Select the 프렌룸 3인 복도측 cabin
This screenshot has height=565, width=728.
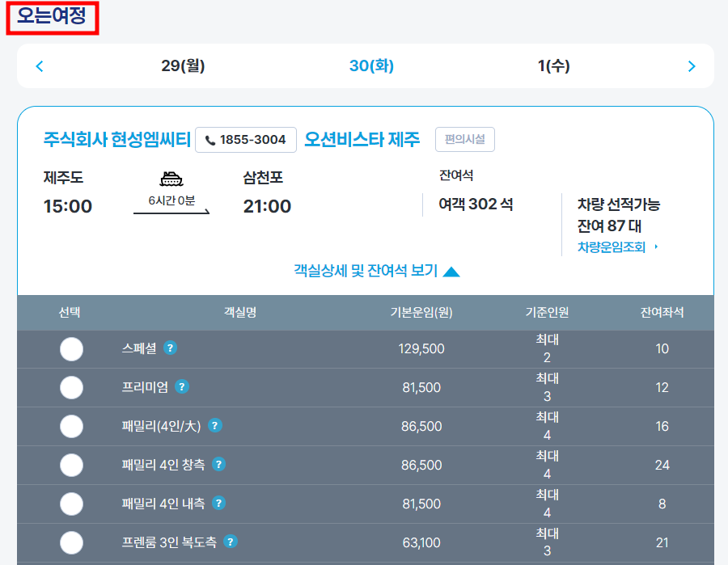tap(71, 542)
